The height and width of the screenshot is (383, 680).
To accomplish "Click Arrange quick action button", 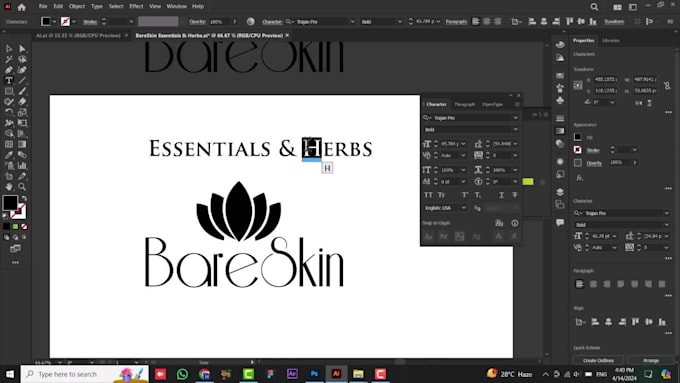I will pos(651,360).
